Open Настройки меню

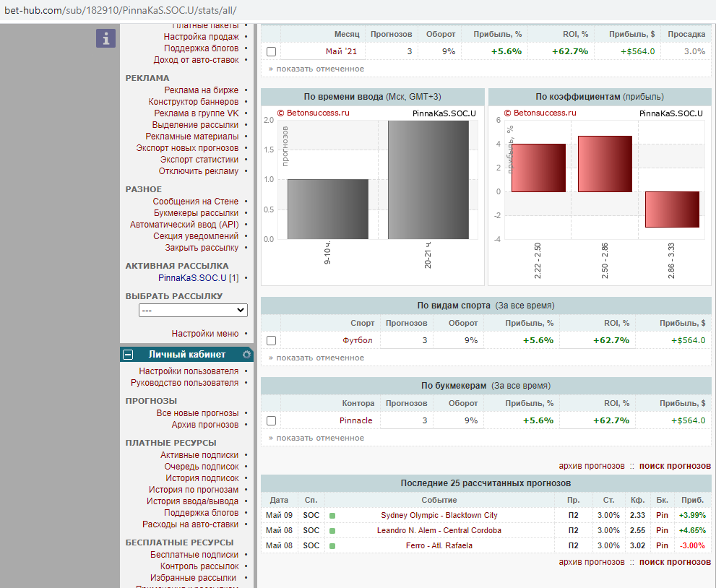[x=205, y=334]
